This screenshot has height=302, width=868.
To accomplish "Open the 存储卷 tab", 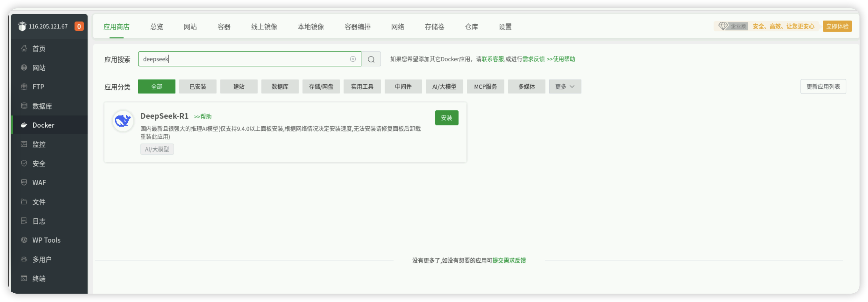I will point(434,27).
